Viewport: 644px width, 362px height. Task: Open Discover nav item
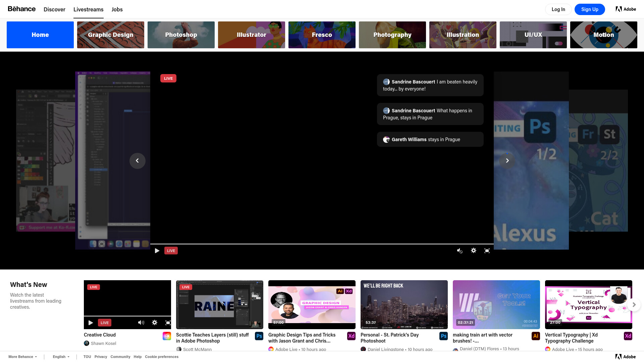pyautogui.click(x=54, y=9)
